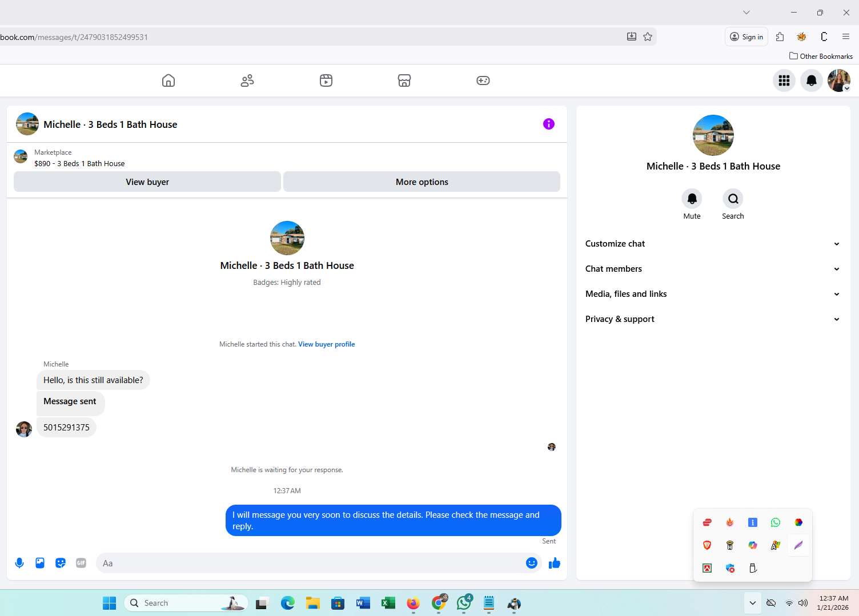
Task: Open the browser hamburger application menu
Action: [x=846, y=37]
